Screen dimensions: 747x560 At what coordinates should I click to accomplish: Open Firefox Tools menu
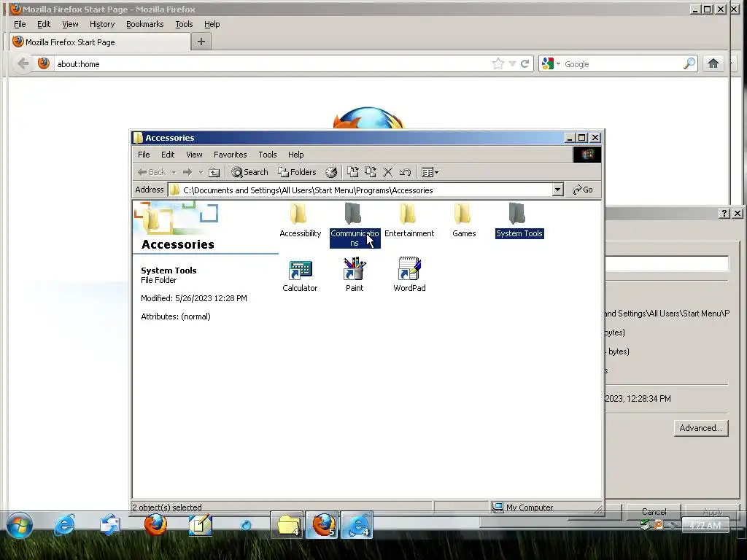(184, 24)
